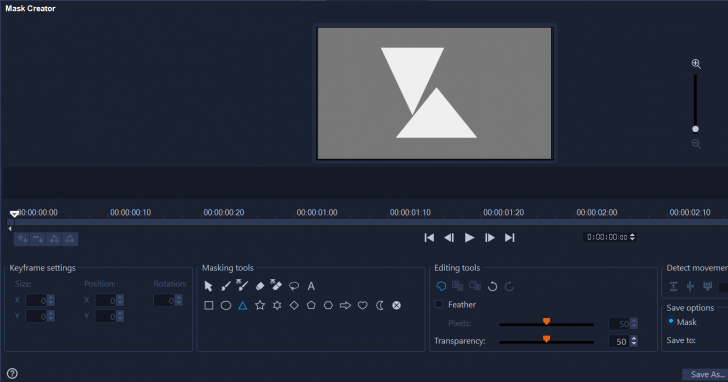Click the clockwise redo arrow
This screenshot has height=382, width=728.
tap(509, 286)
